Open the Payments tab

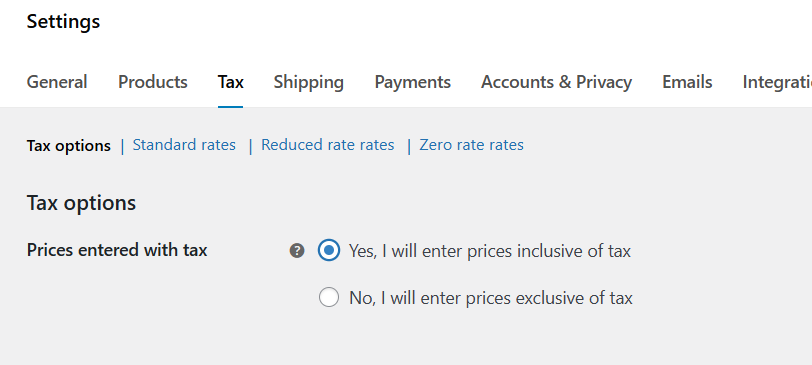pos(413,82)
